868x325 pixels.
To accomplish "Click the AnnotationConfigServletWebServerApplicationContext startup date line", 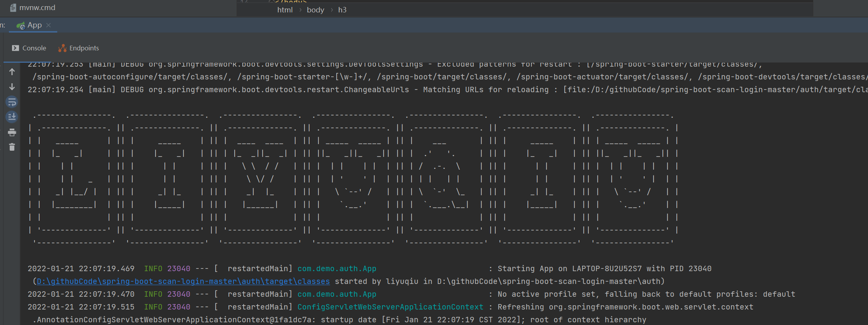I will [339, 320].
